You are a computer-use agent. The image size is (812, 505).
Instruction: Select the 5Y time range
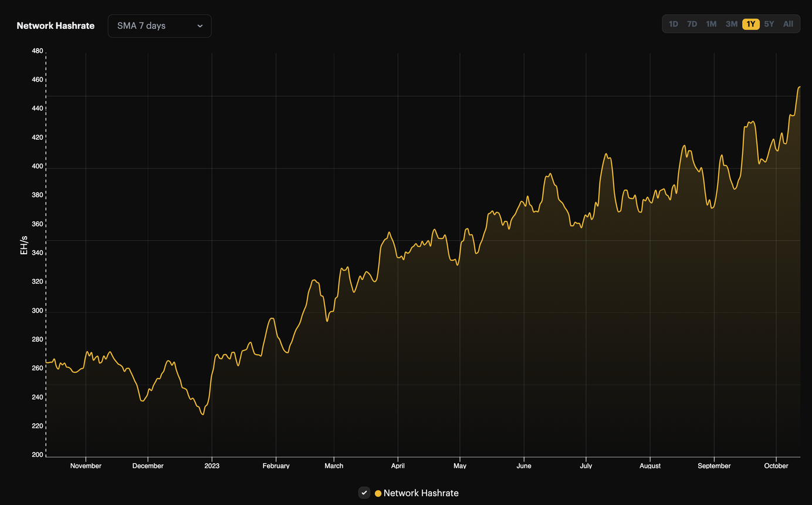[769, 24]
